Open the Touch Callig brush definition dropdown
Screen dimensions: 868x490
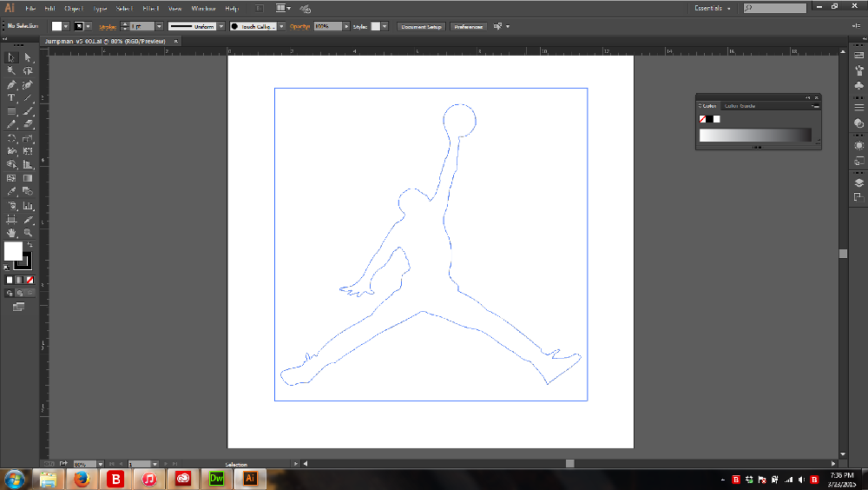click(x=282, y=27)
